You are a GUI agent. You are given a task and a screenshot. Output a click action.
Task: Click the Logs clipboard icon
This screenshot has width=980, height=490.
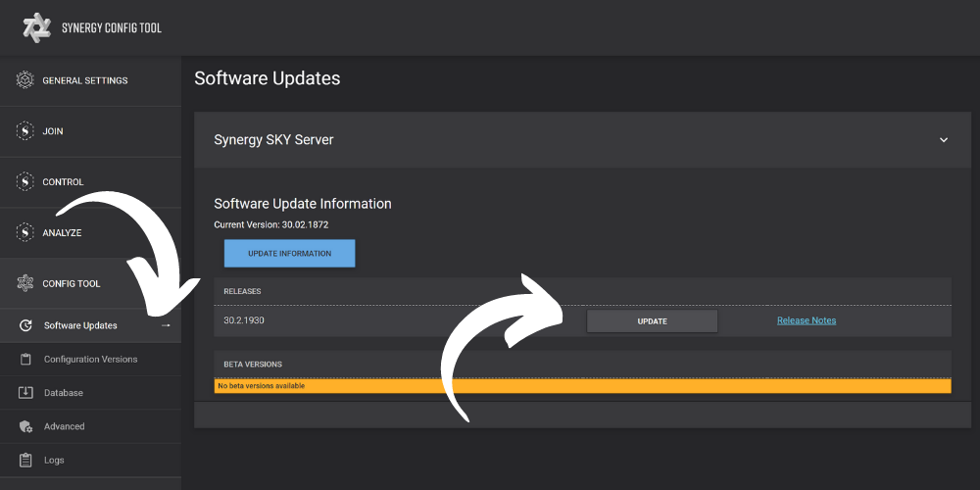pyautogui.click(x=25, y=460)
